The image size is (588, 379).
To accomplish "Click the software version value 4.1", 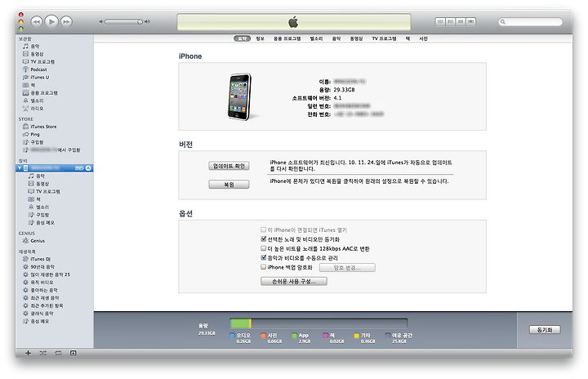I will [x=337, y=98].
